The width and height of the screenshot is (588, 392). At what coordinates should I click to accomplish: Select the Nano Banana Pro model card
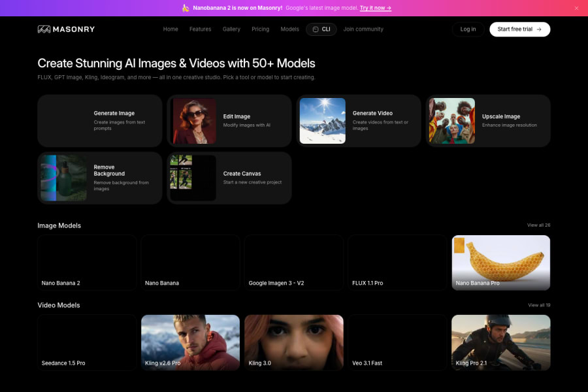[x=501, y=263]
